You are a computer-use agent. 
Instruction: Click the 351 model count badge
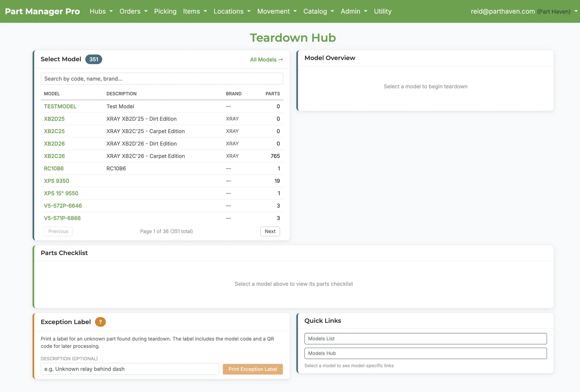[x=94, y=59]
